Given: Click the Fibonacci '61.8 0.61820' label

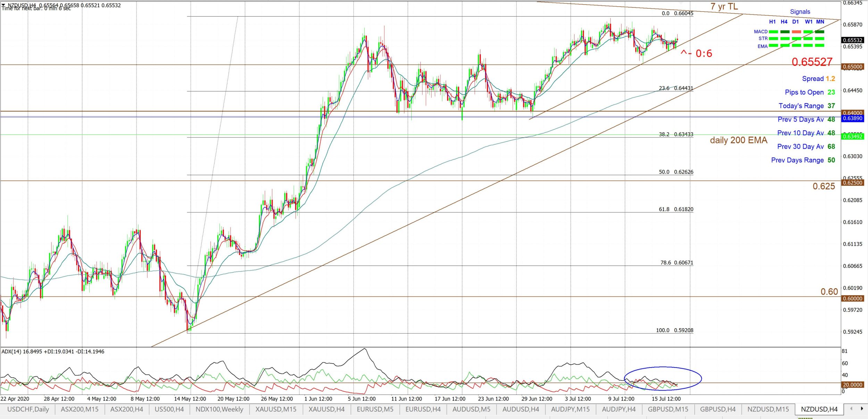Looking at the screenshot, I should [x=676, y=209].
